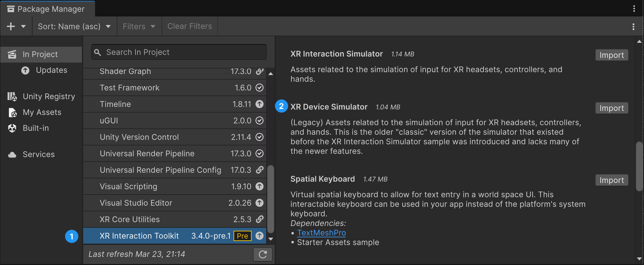Click the package list scroll up arrow
This screenshot has height=265, width=644.
[271, 74]
